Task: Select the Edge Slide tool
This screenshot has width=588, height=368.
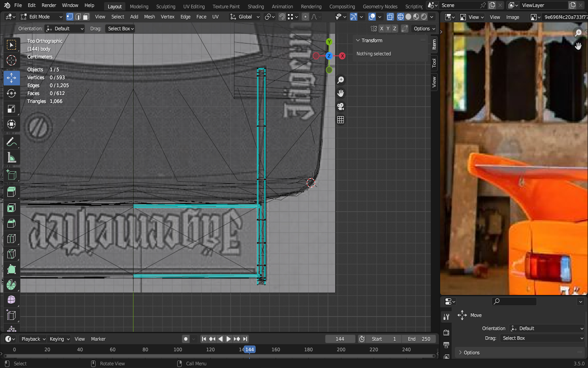Action: 11,316
